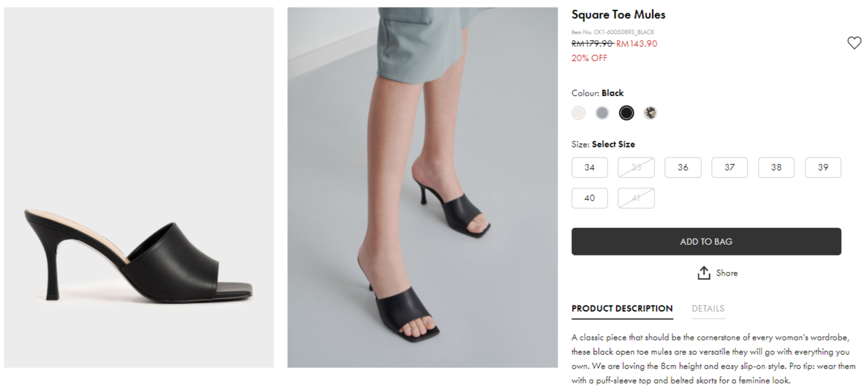Image resolution: width=868 pixels, height=386 pixels.
Task: Open the black mule side-view product image
Action: pyautogui.click(x=139, y=187)
